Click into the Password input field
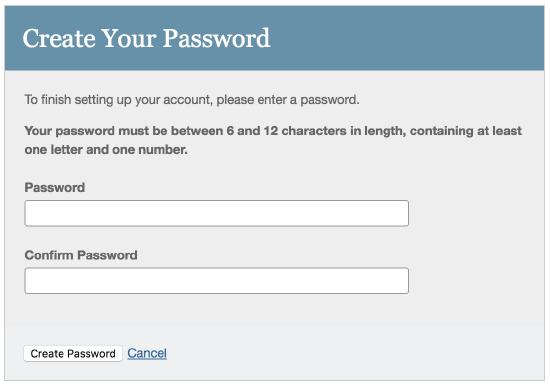 (x=216, y=213)
